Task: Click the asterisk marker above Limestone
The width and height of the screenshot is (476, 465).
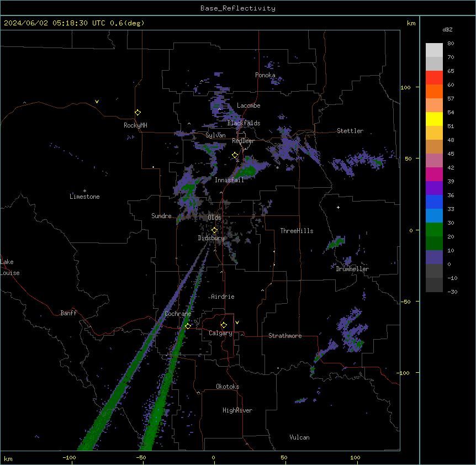Action: click(x=84, y=191)
